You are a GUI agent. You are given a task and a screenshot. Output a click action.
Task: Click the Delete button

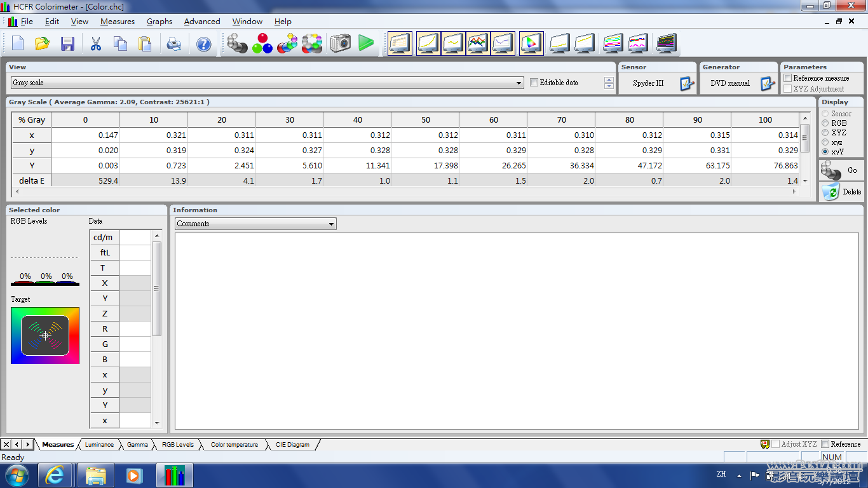(841, 191)
